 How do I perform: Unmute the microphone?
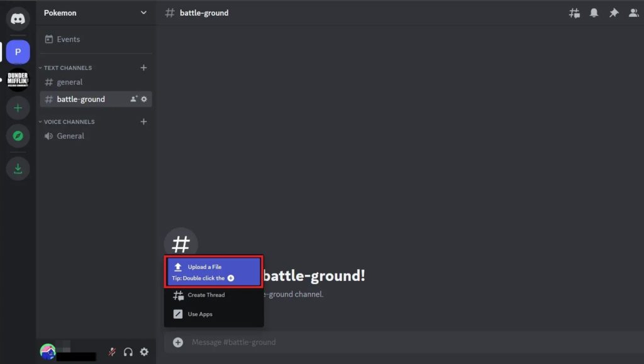point(112,352)
